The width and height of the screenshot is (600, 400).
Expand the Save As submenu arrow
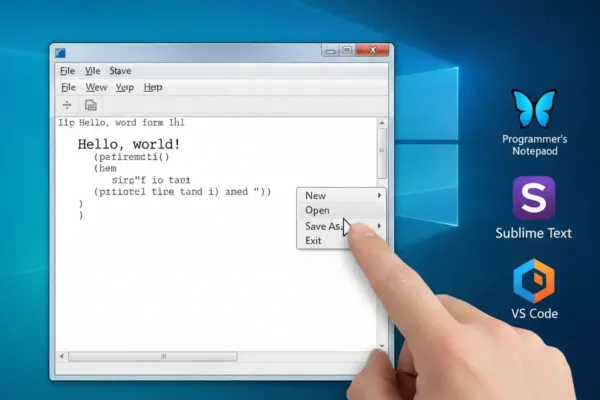379,226
